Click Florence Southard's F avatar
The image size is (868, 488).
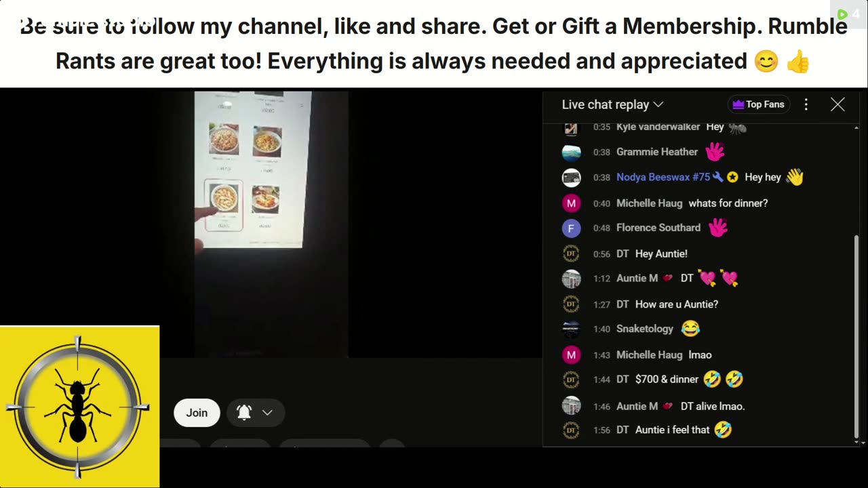571,228
